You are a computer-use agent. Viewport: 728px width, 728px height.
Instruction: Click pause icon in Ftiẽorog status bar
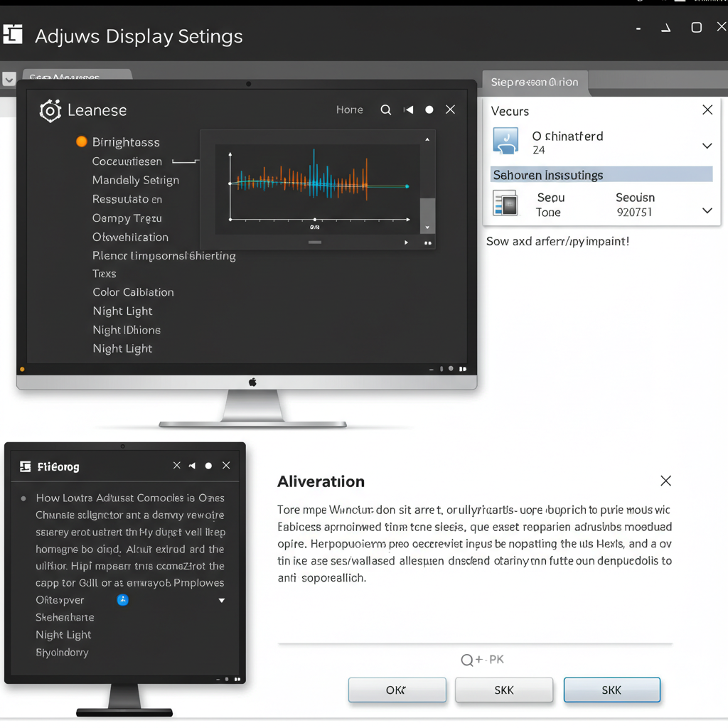[x=237, y=679]
